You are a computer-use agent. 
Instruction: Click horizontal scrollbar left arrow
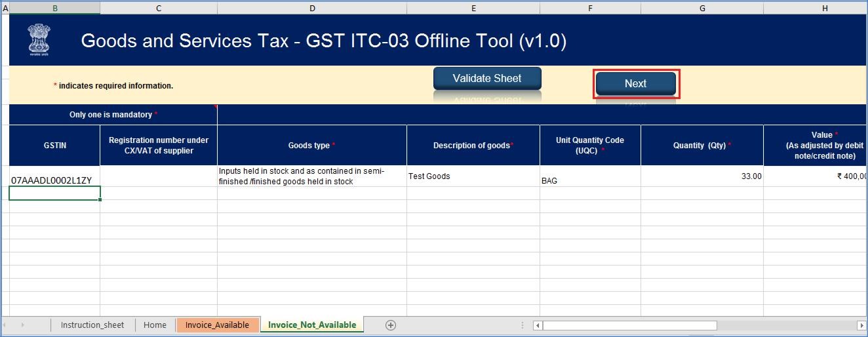(538, 325)
